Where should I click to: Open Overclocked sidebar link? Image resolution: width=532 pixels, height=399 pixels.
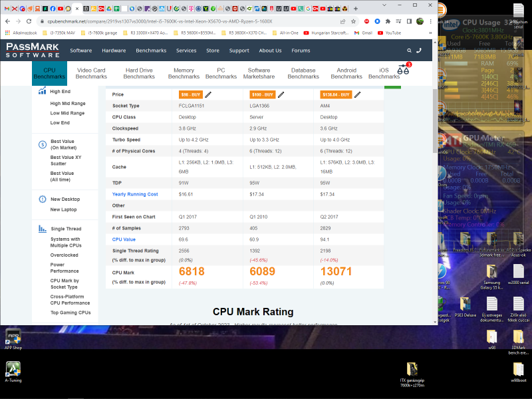[x=64, y=255]
